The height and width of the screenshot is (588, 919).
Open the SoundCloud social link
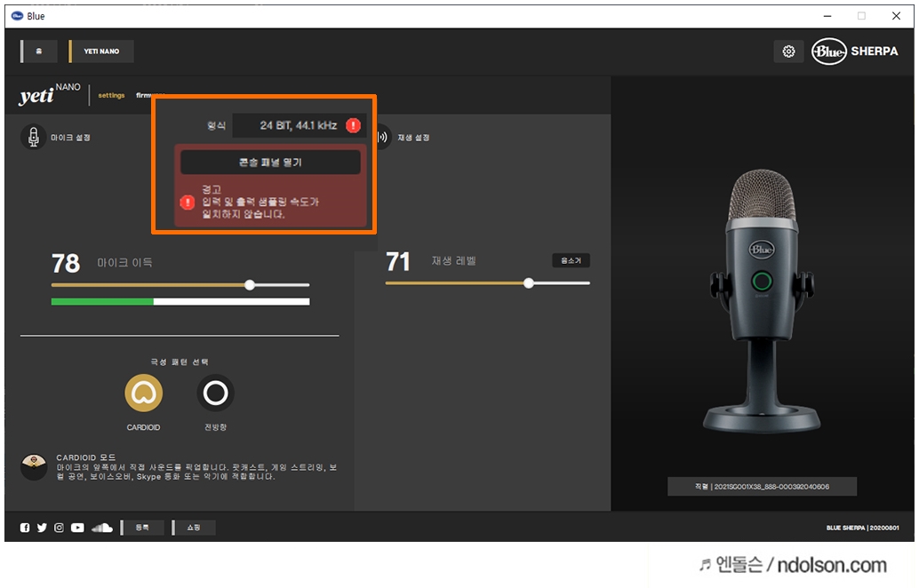tap(102, 528)
